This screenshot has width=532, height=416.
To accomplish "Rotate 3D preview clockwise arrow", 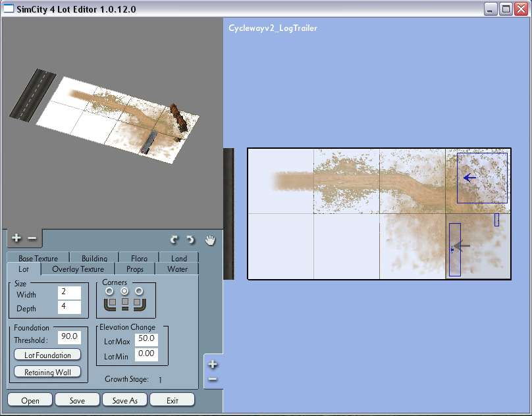I will [x=191, y=240].
